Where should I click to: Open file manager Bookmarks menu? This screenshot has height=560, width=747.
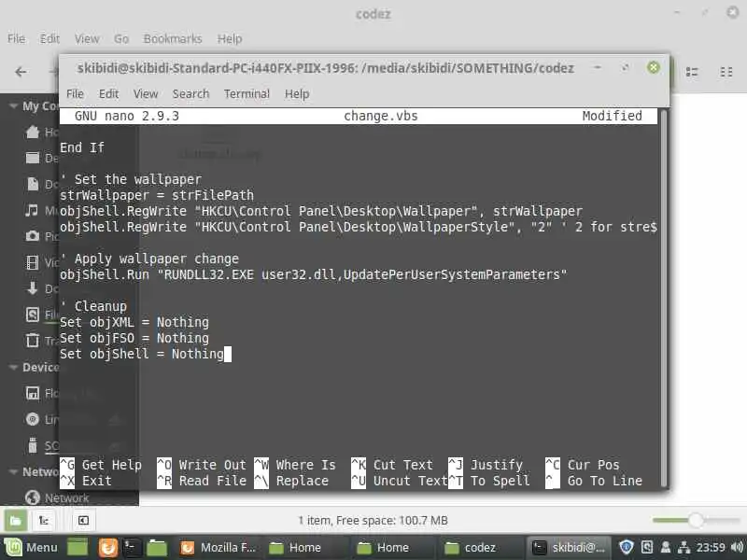tap(173, 38)
